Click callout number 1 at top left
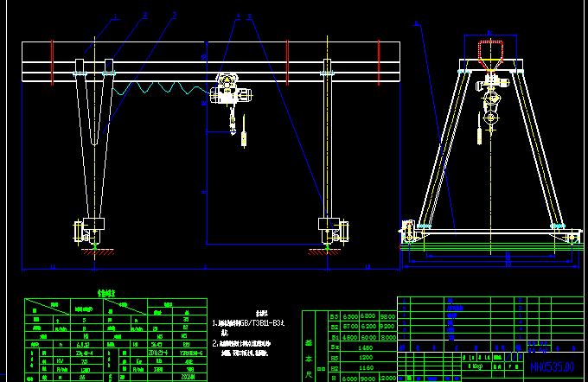The image size is (588, 382). point(117,16)
